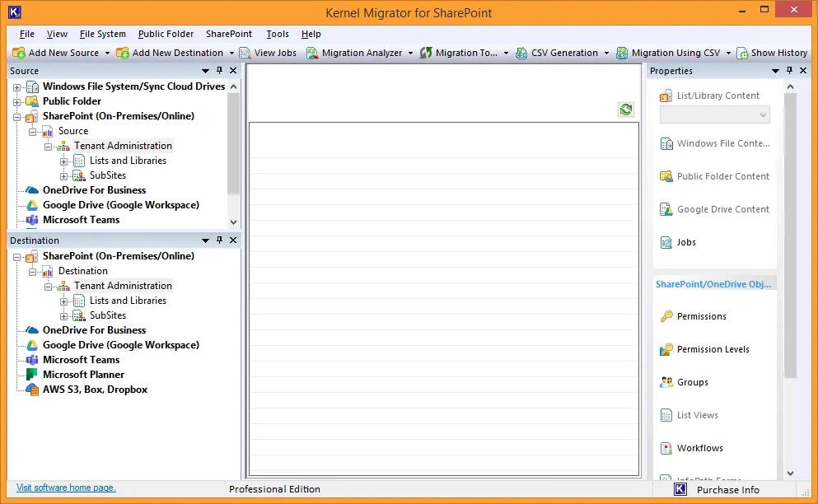Expand Windows File System/Sync Cloud Drives in Source
The image size is (818, 504).
(16, 87)
